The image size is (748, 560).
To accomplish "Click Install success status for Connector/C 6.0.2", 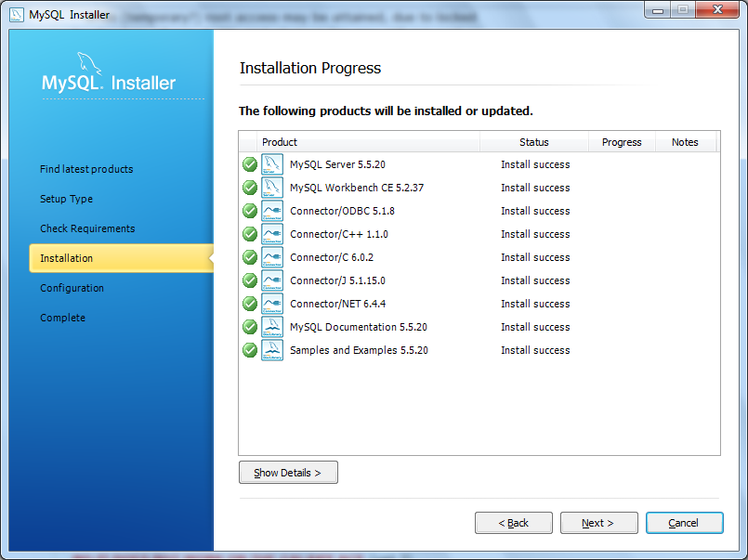I will (x=535, y=257).
